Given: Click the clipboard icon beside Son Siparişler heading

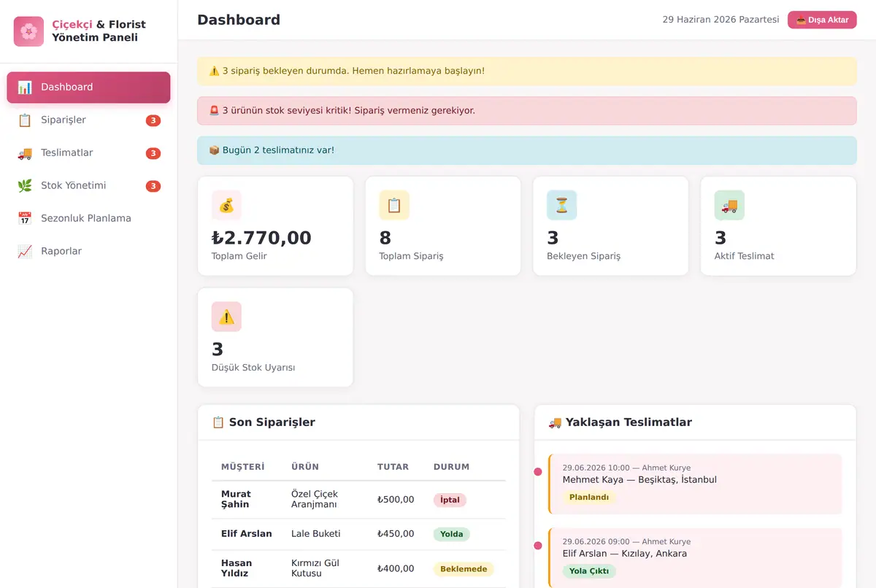Looking at the screenshot, I should (x=218, y=422).
